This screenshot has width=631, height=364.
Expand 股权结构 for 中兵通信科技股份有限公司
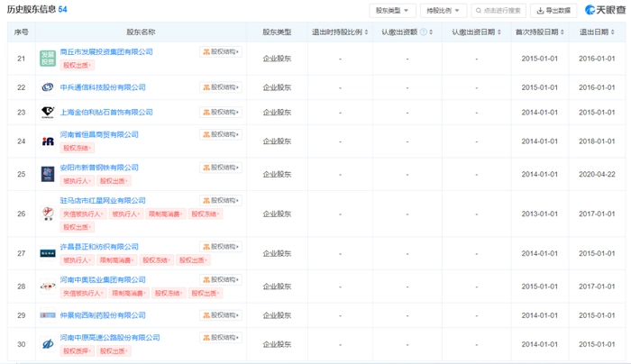(x=221, y=87)
